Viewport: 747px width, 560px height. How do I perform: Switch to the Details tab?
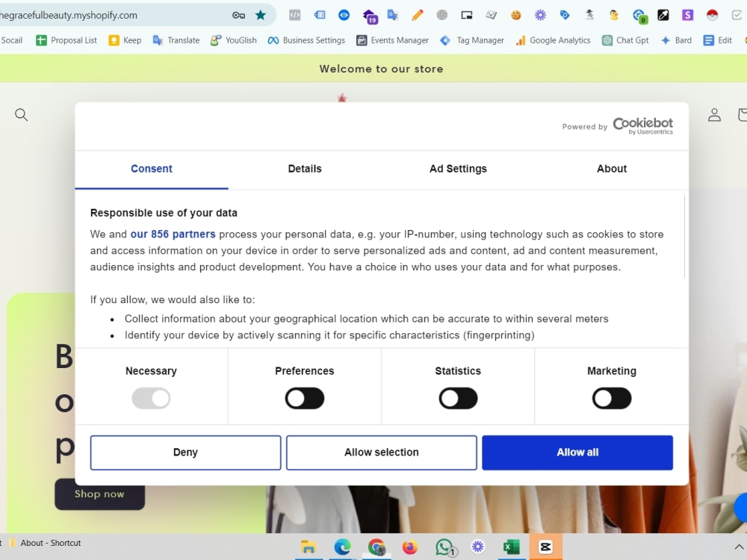pyautogui.click(x=305, y=169)
